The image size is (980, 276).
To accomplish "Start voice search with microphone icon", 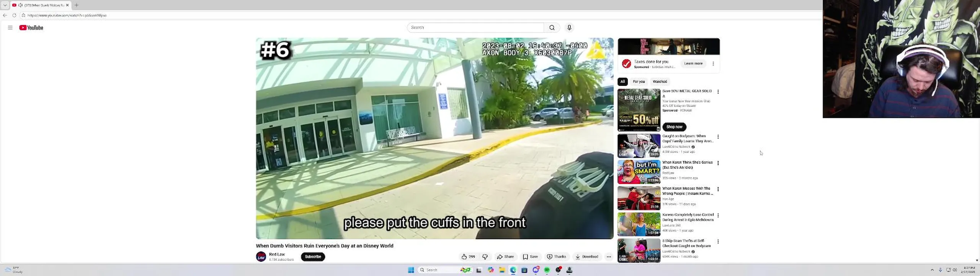I will click(569, 28).
